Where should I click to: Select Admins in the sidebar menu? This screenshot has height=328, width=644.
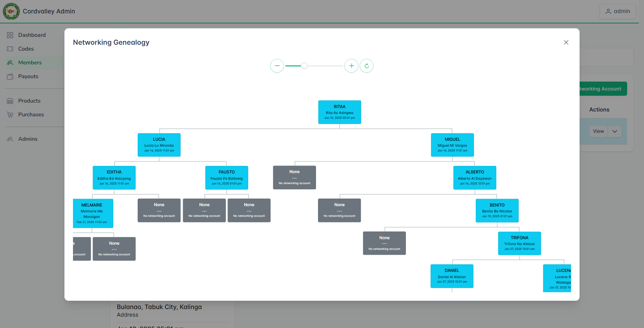point(28,139)
